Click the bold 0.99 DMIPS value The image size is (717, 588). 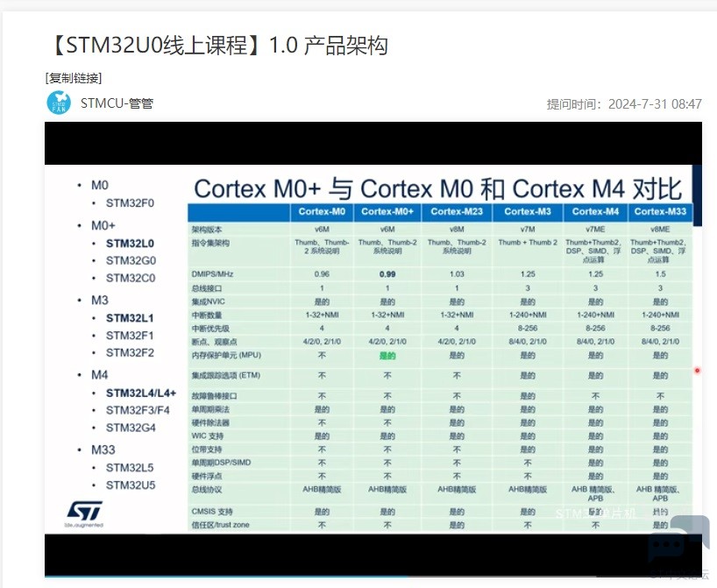pos(387,274)
